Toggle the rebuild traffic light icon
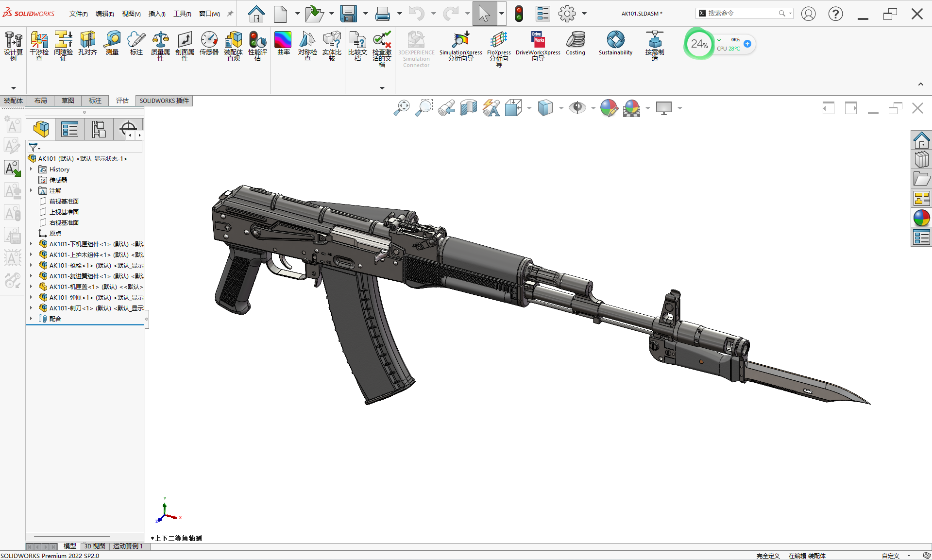This screenshot has width=932, height=560. point(519,14)
